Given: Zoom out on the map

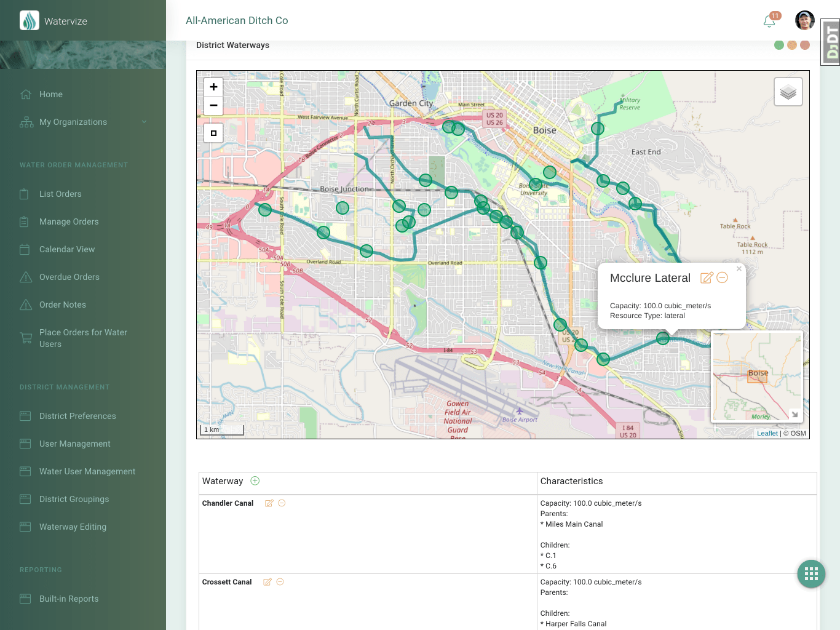Looking at the screenshot, I should pos(213,105).
